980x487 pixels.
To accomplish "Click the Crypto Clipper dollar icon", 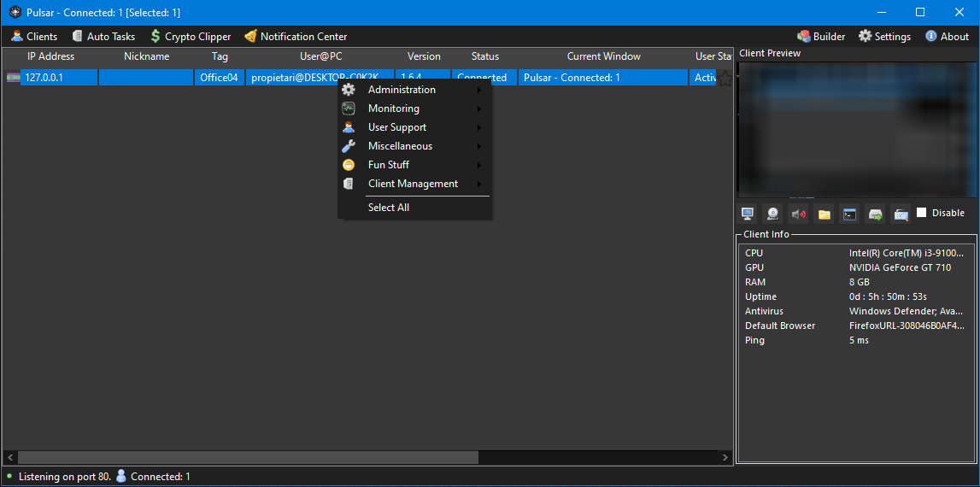I will (x=156, y=36).
